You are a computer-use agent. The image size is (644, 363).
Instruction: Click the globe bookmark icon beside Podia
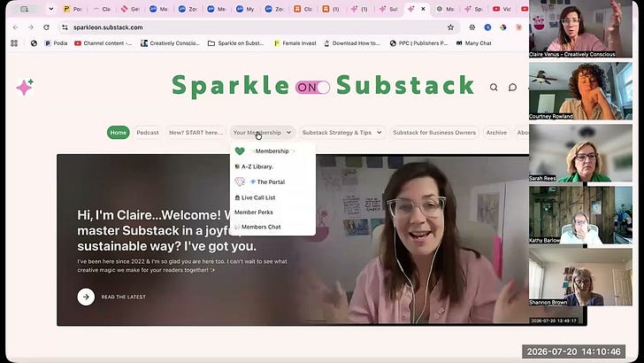click(x=34, y=43)
